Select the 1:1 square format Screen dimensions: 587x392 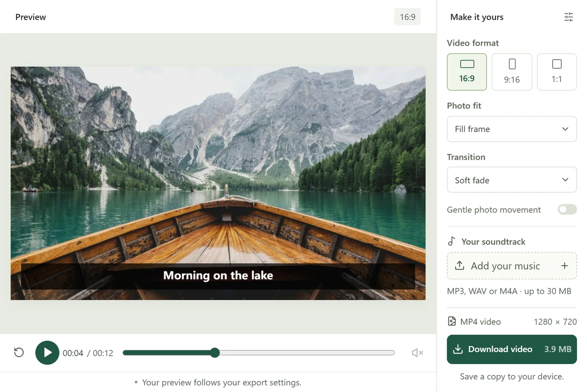point(557,72)
